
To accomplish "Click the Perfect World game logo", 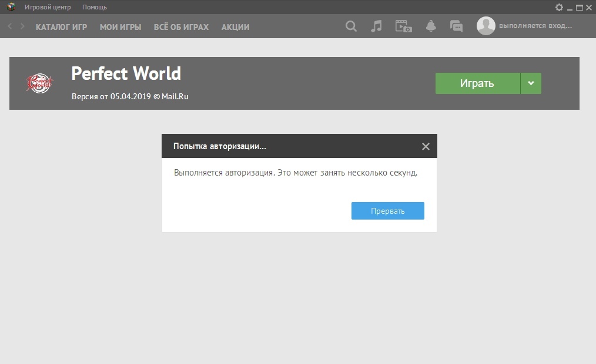I will coord(39,83).
